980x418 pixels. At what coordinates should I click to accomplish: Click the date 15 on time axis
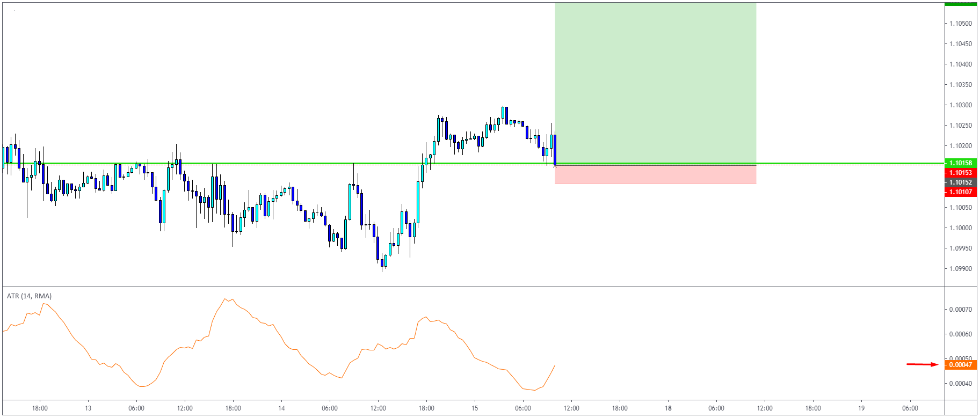[x=475, y=408]
